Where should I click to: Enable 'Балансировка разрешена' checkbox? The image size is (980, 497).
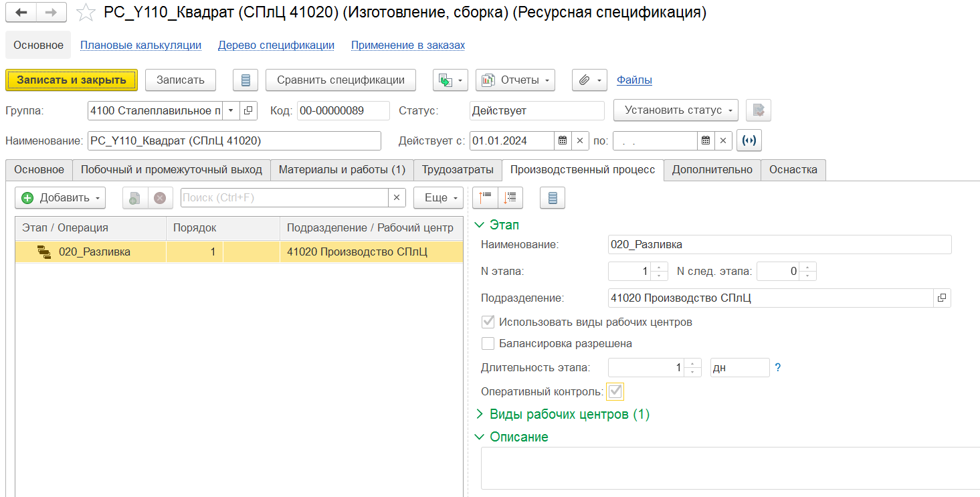pyautogui.click(x=488, y=344)
